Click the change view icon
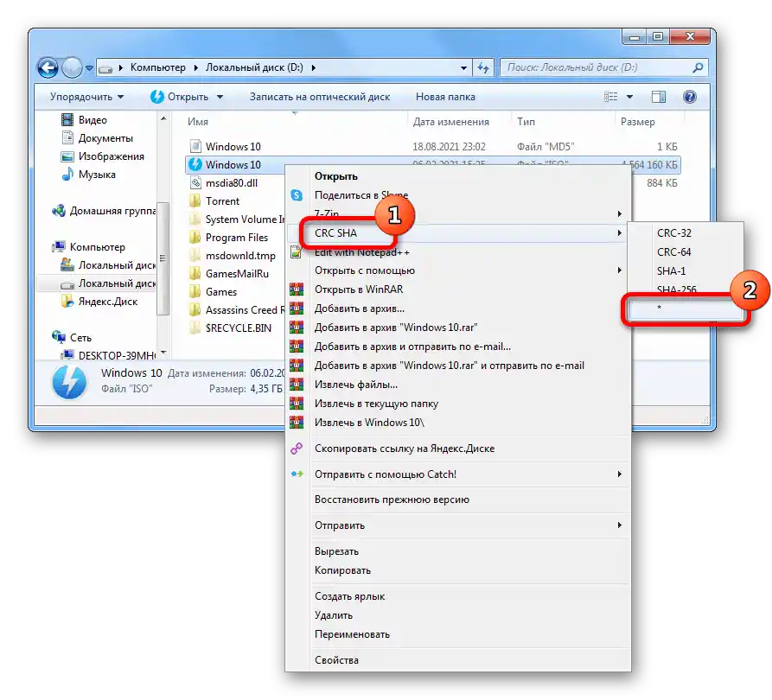This screenshot has width=772, height=700. click(x=610, y=97)
